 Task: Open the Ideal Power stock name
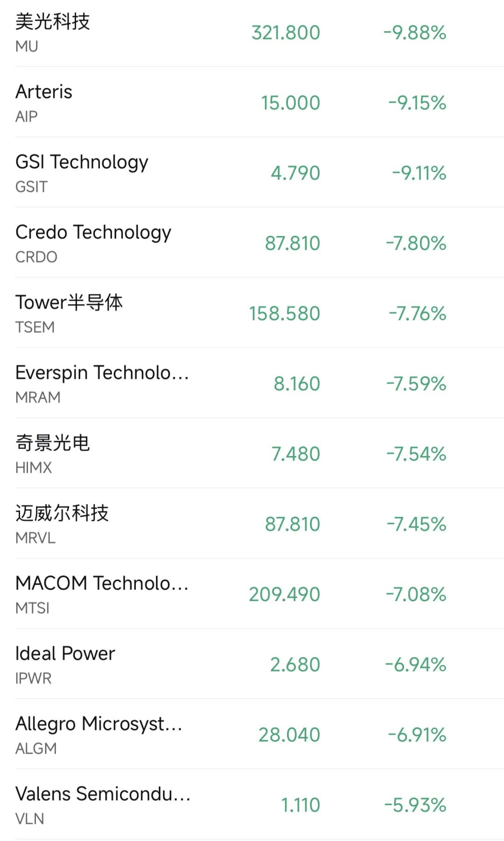[65, 653]
